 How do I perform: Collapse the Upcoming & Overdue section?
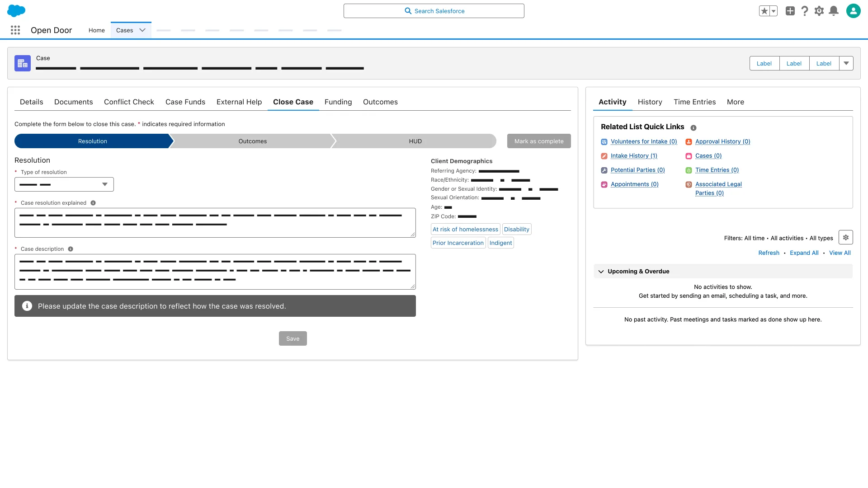point(601,272)
